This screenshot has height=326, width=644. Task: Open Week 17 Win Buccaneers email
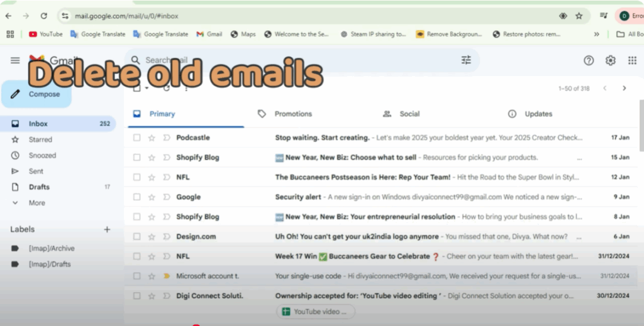coord(380,256)
